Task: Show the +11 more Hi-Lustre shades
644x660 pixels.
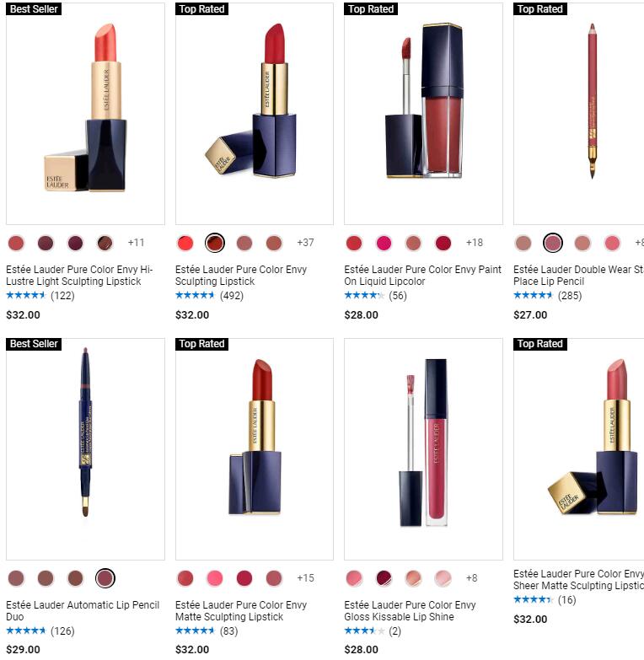Action: tap(136, 243)
